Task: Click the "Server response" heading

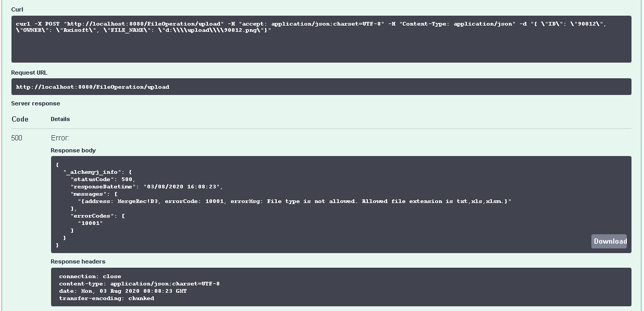Action: [35, 103]
